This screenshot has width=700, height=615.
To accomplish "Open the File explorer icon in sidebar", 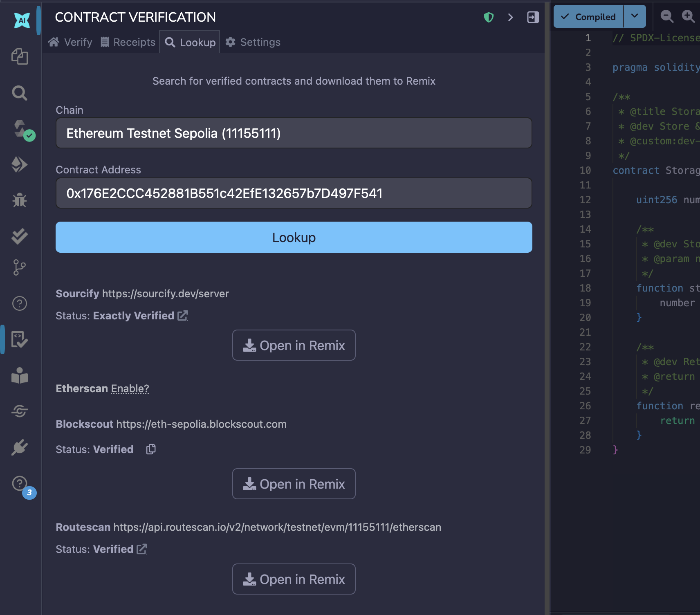I will click(x=19, y=56).
